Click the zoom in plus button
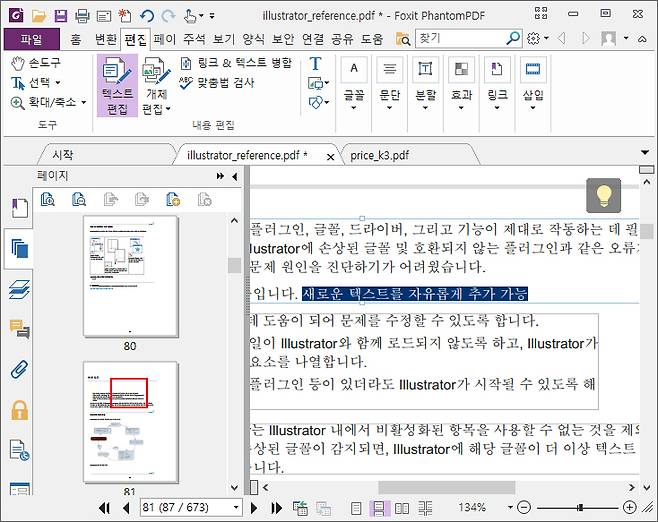Viewport: 658px width, 522px height. (629, 508)
